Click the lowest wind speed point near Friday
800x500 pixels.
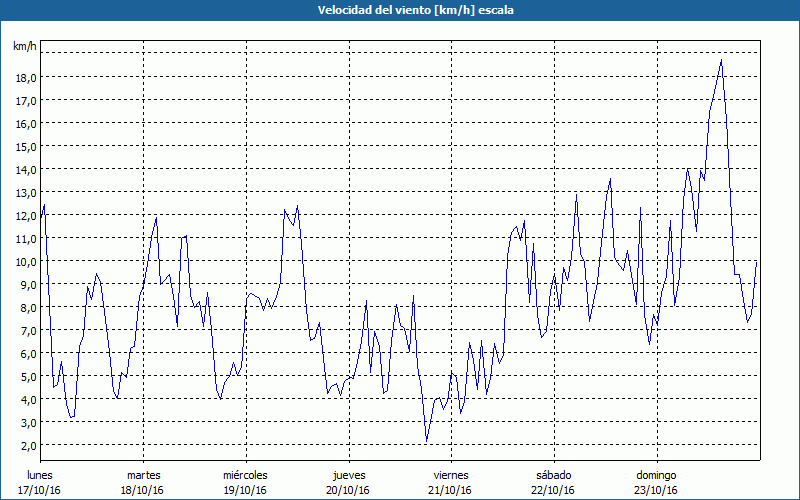pos(427,441)
